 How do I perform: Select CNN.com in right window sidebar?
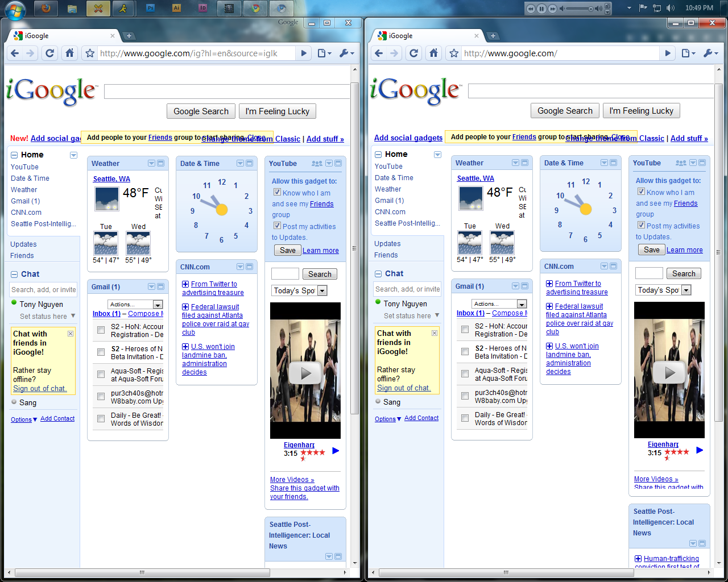390,211
